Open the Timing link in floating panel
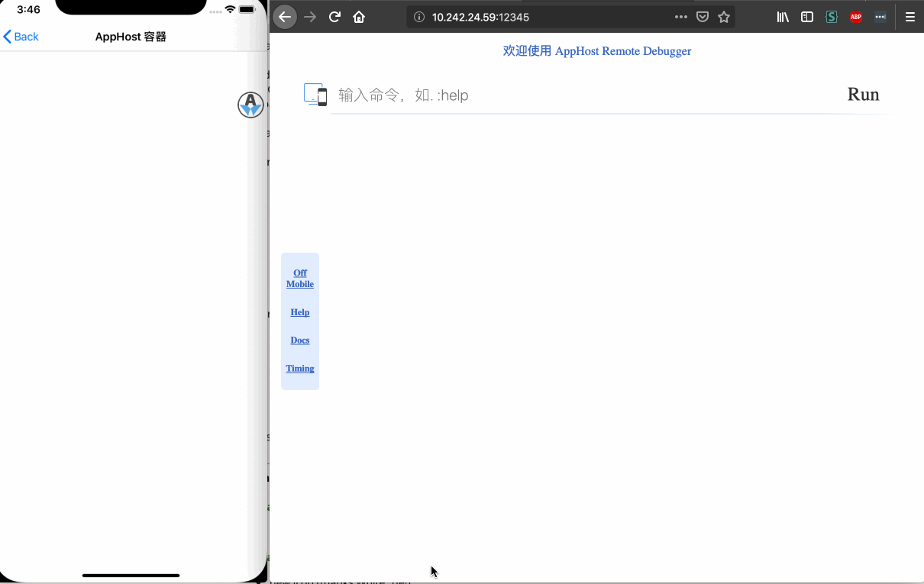 (x=299, y=368)
